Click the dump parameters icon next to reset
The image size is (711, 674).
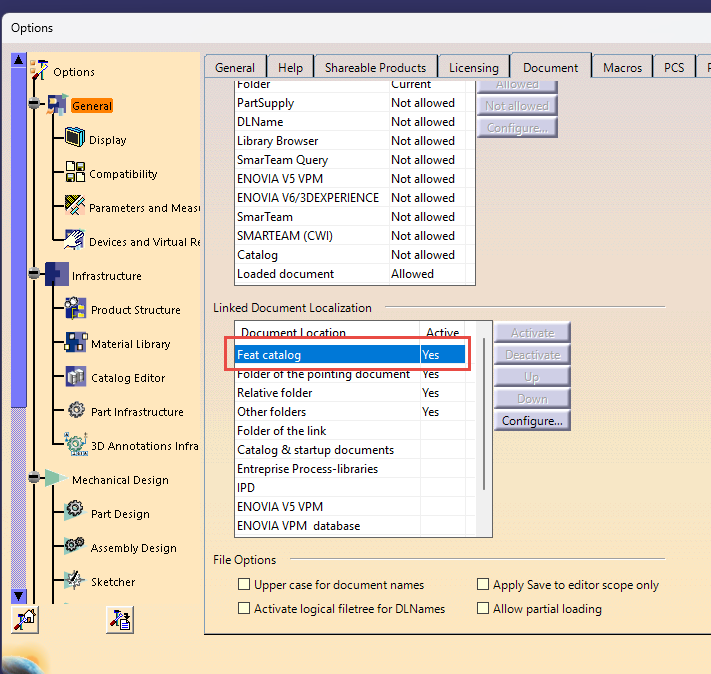coord(120,620)
